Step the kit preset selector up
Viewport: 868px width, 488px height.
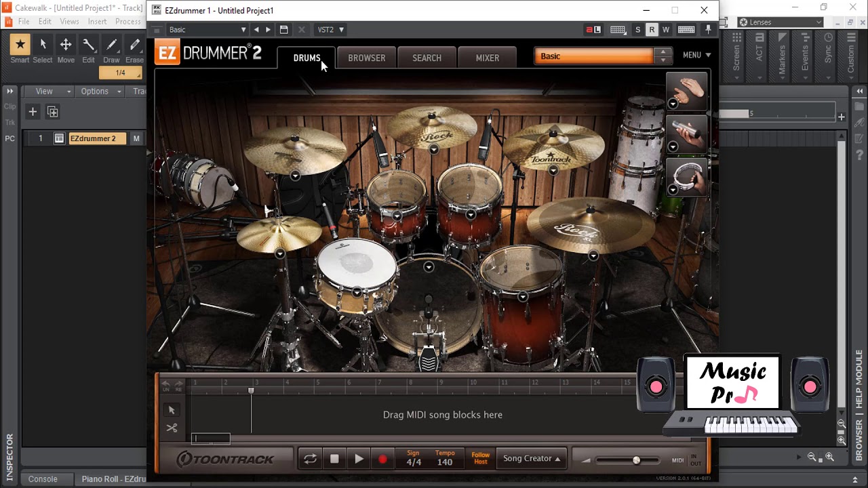[x=663, y=52]
